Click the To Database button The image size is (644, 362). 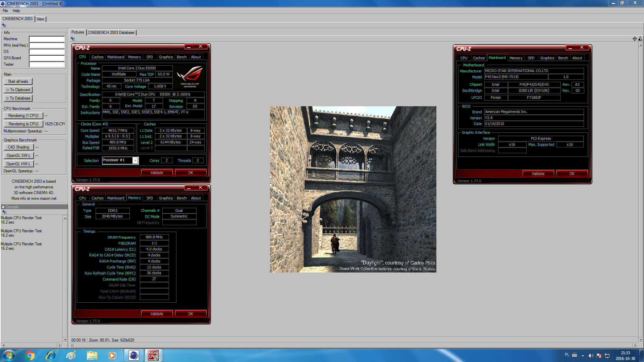tap(18, 98)
